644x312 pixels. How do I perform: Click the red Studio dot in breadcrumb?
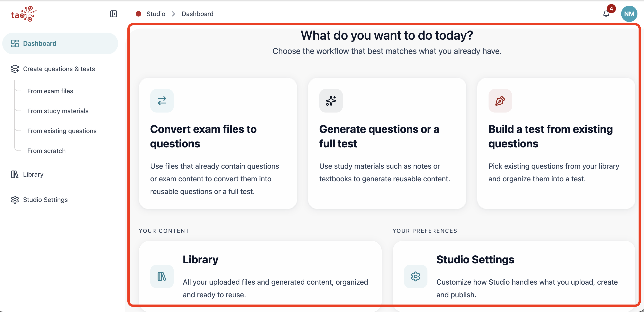pos(138,14)
